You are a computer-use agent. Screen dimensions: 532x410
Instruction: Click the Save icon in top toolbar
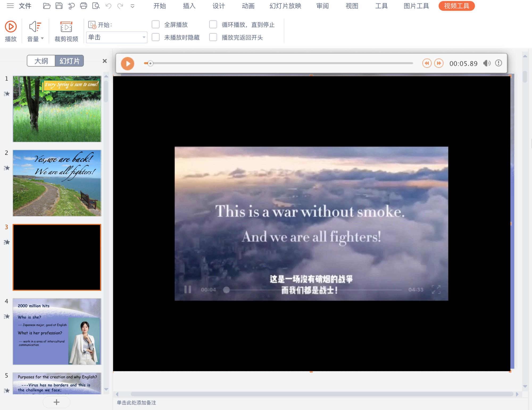coord(59,6)
